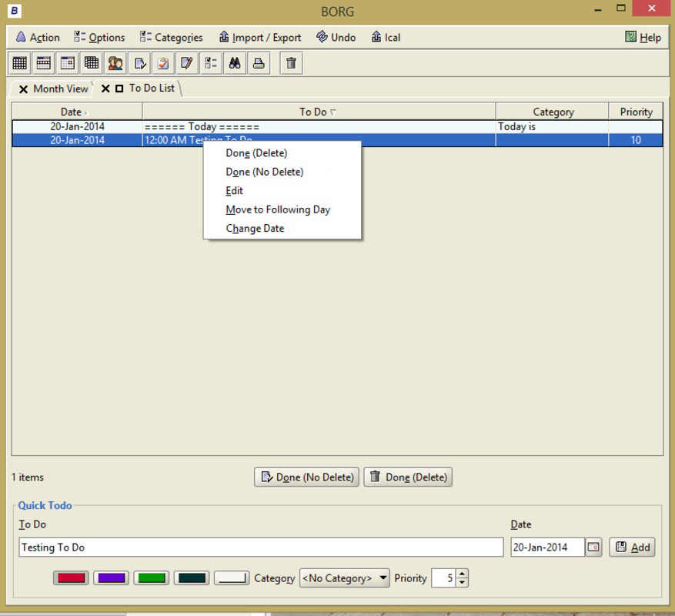Click the to-do list toolbar icon
Screen dimensions: 675x616
(x=139, y=63)
